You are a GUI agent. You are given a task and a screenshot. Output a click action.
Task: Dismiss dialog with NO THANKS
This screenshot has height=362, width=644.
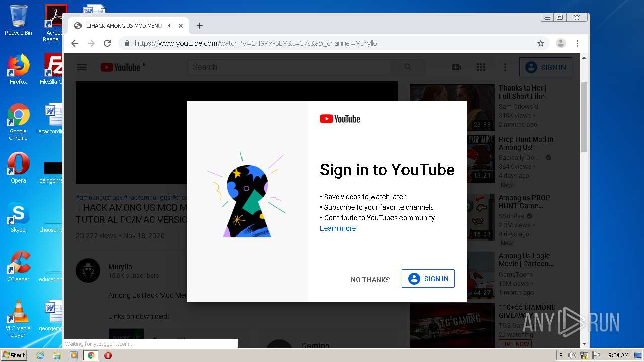(370, 280)
